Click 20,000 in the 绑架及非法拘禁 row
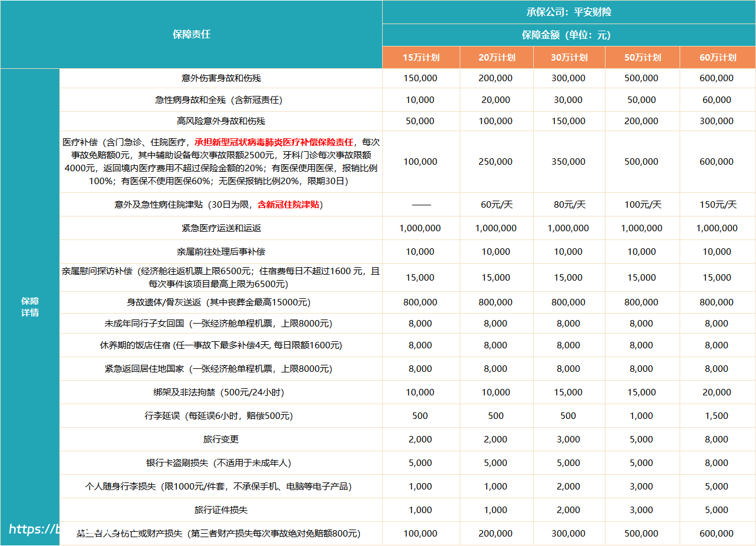756x546 pixels. tap(717, 392)
